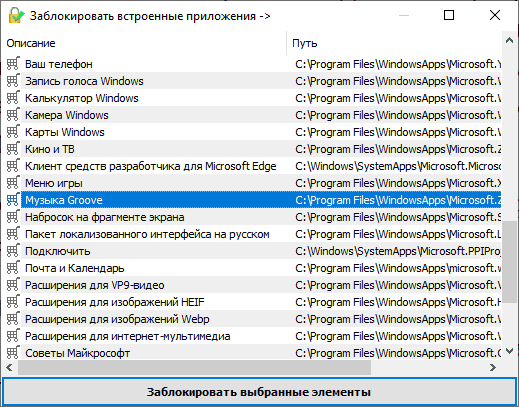
Task: Click the cart icon beside Советы Майкрософт
Action: [x=13, y=352]
